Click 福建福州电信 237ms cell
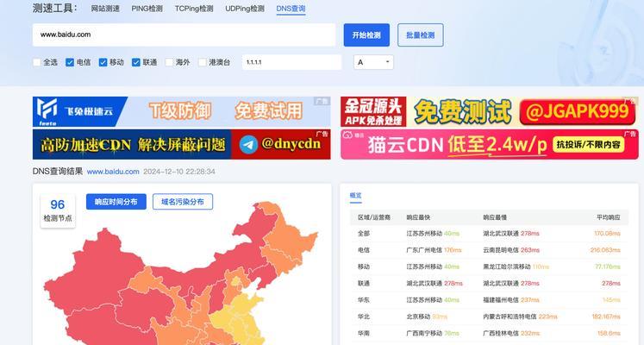This screenshot has width=644, height=345. point(511,300)
